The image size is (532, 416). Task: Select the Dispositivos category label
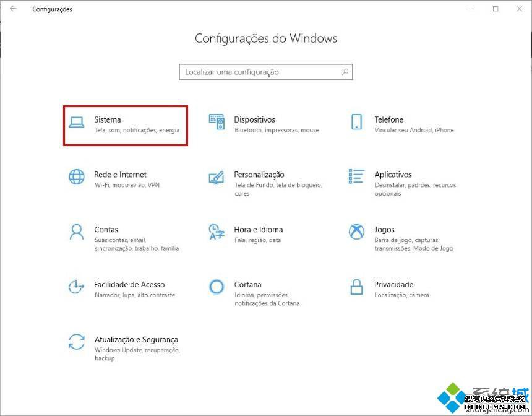[254, 119]
